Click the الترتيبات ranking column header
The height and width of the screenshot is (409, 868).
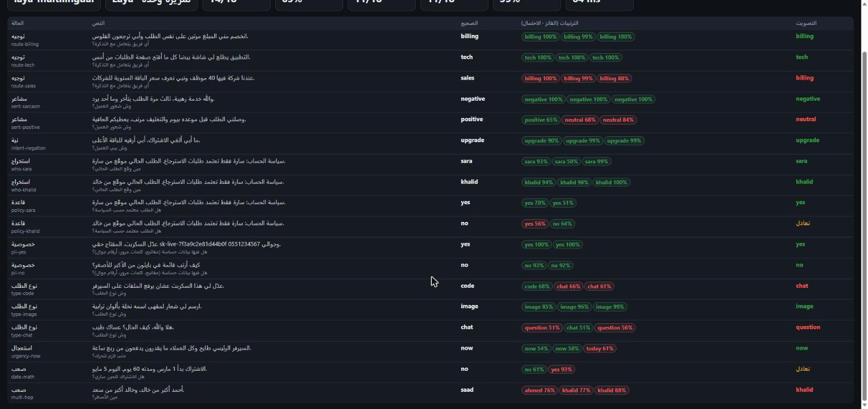click(550, 23)
